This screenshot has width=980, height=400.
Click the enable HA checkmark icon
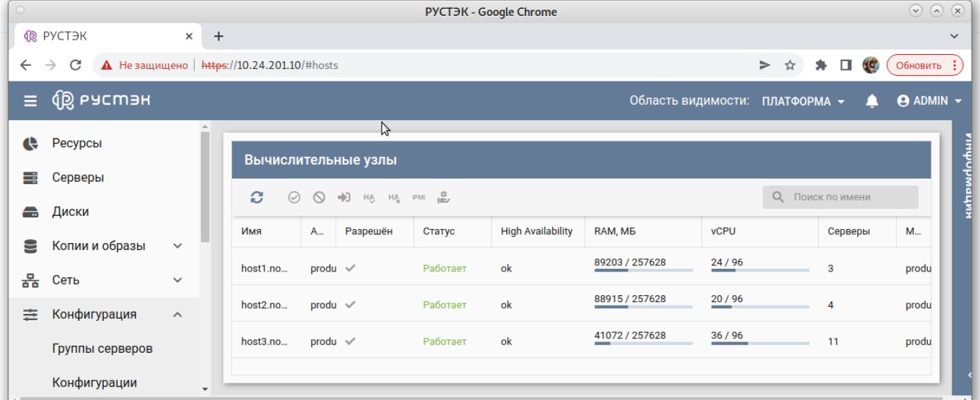pos(369,197)
